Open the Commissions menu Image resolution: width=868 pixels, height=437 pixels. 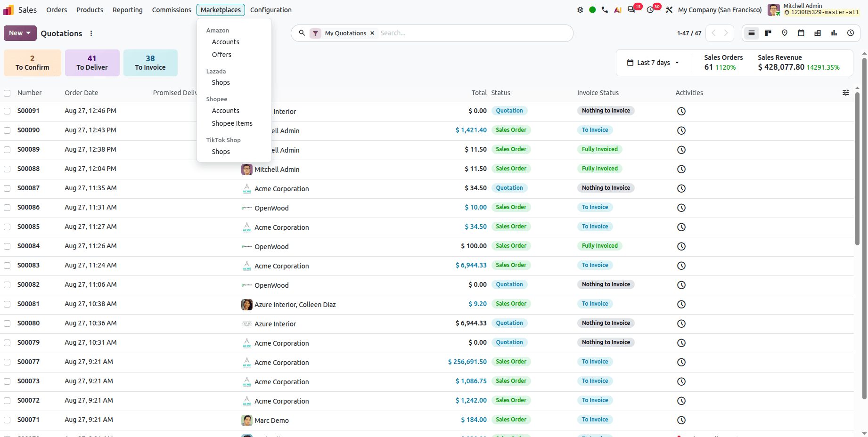(x=172, y=10)
